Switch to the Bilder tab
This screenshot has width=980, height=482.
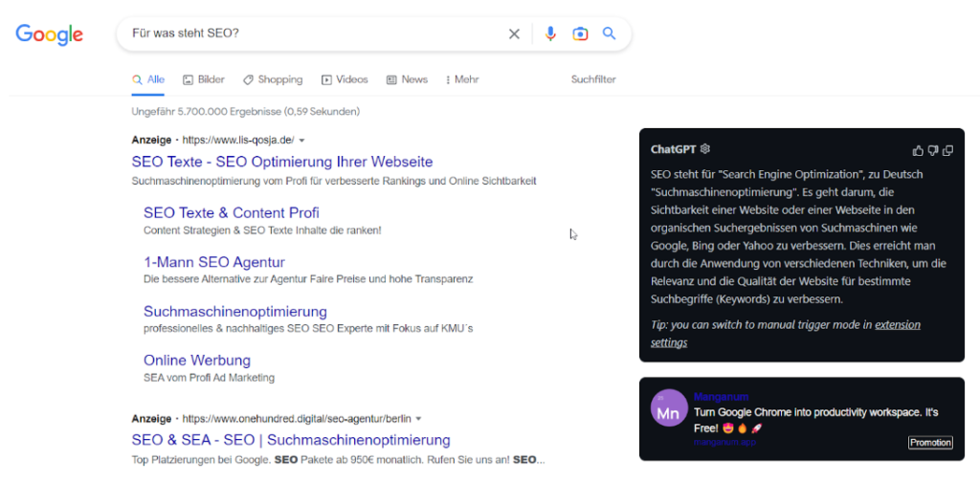point(204,80)
